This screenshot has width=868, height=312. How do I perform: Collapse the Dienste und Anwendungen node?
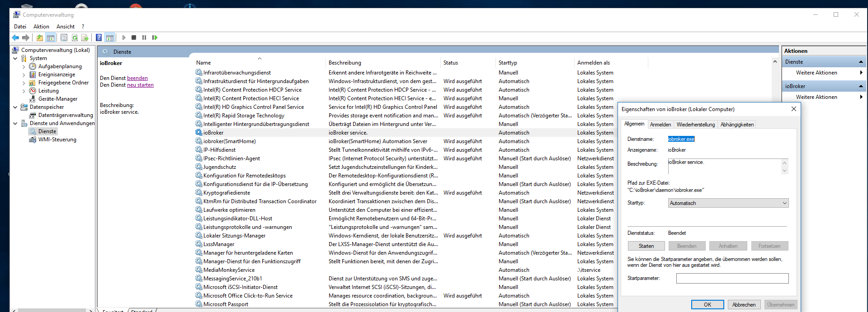pos(15,123)
